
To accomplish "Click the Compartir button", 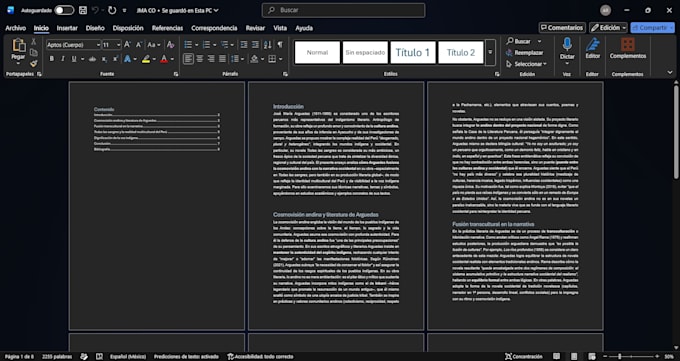I will pyautogui.click(x=652, y=27).
